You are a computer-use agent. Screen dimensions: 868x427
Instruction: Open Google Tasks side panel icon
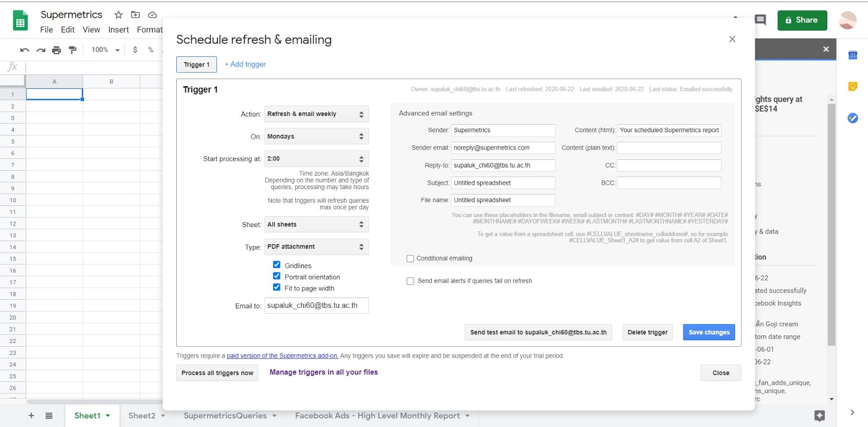[x=853, y=118]
